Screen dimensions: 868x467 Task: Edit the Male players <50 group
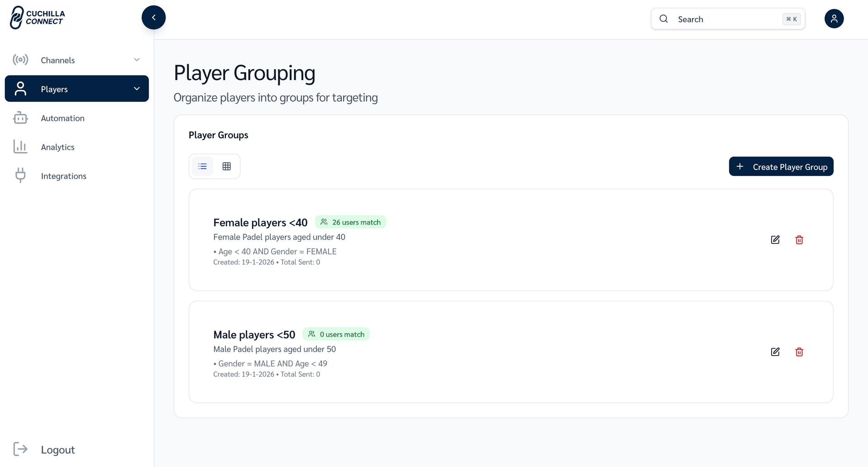tap(775, 352)
